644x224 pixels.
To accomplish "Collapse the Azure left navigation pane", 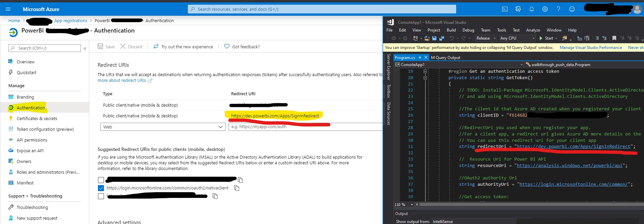I will 85,48.
